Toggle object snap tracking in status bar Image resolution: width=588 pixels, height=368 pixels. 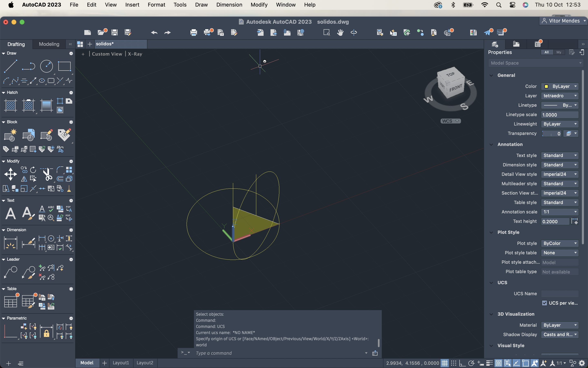point(516,363)
